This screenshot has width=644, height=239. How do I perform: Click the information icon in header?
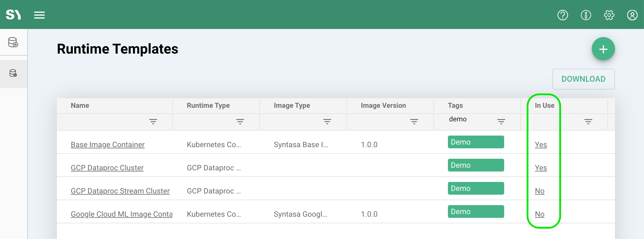tap(586, 15)
